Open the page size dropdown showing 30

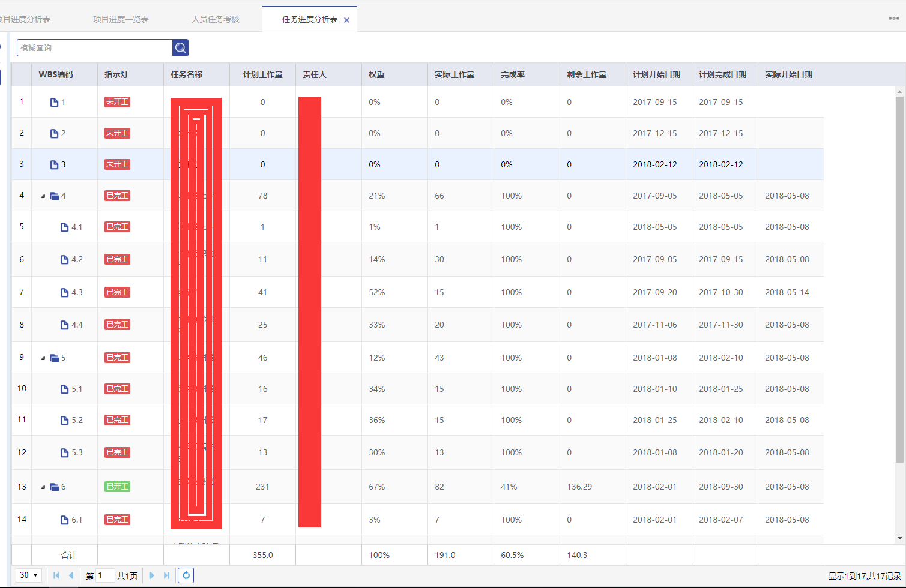(x=28, y=575)
